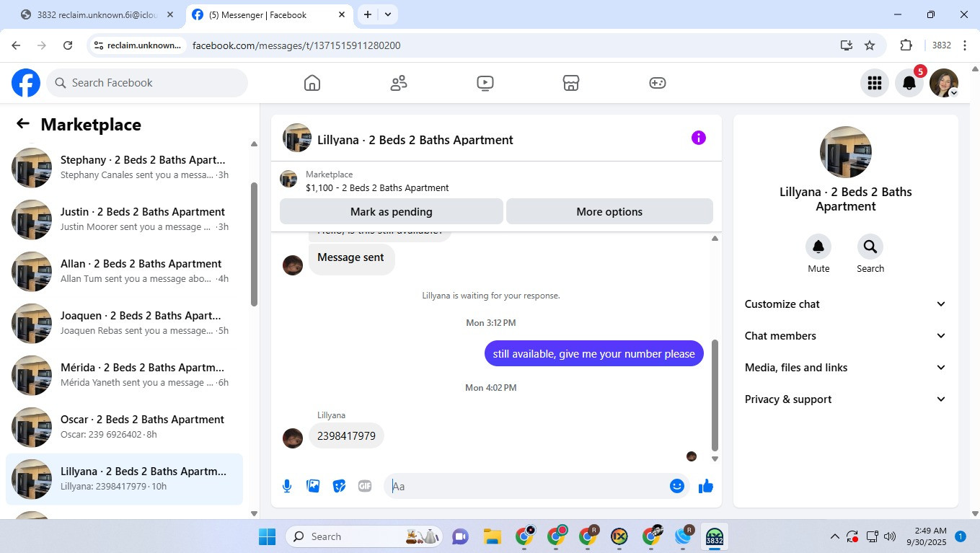
Task: Open the Video (Watch) icon
Action: (x=485, y=83)
